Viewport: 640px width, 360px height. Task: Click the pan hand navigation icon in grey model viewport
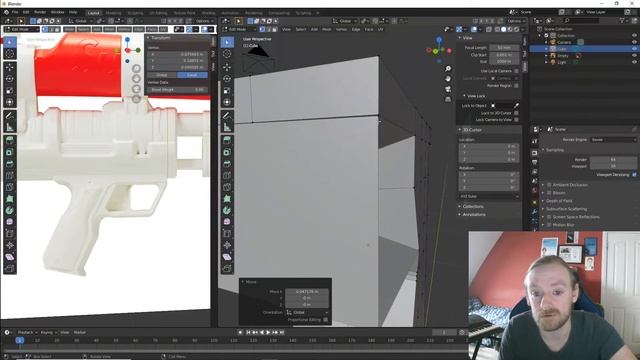tap(448, 78)
